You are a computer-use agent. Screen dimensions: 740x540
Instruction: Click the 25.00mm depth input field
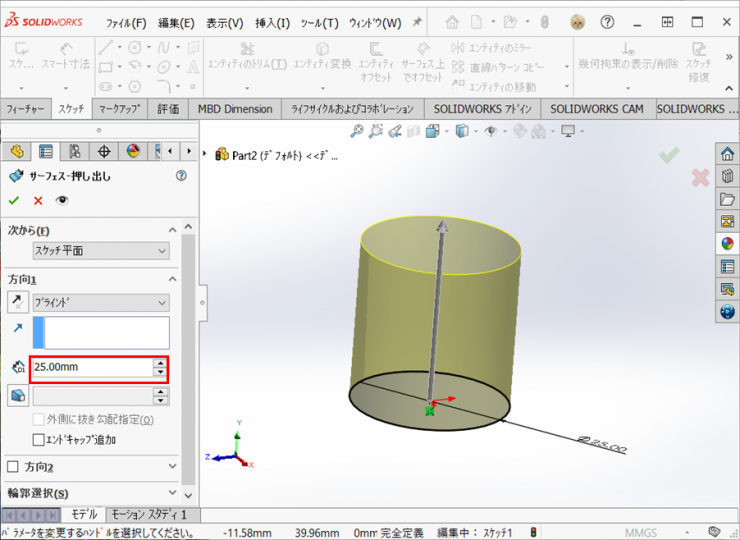tap(90, 367)
